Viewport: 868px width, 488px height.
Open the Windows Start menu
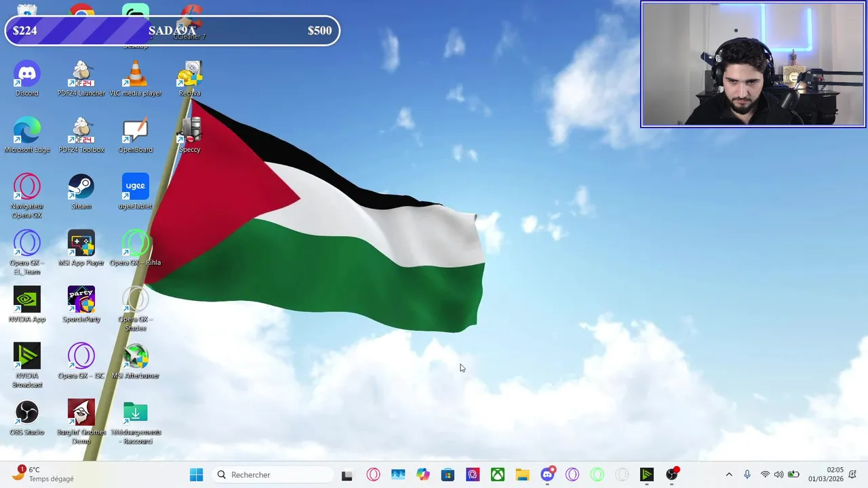point(197,474)
